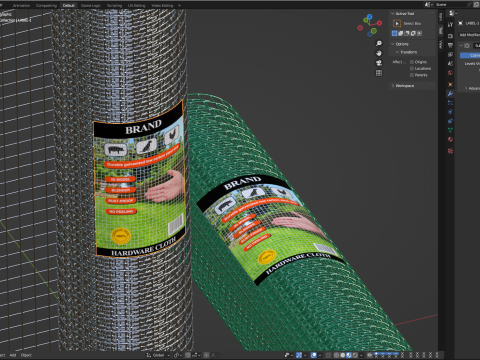Image resolution: width=480 pixels, height=360 pixels.
Task: Click the subdivision modifier icon in modifier header
Action: pos(467,46)
